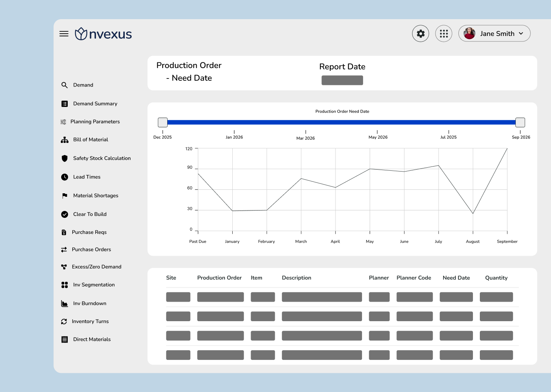Go to Demand Summary page
Viewport: 551px width, 392px height.
coord(95,104)
